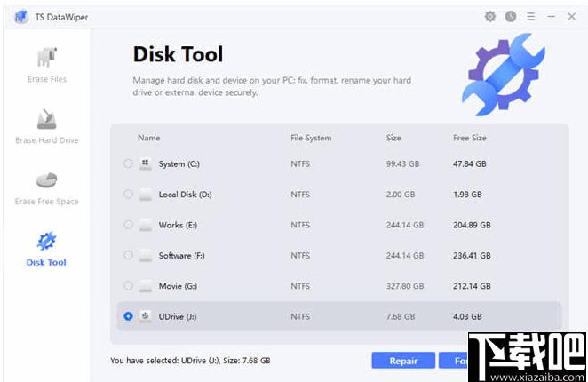Click the System (C:) Windows drive icon
Image resolution: width=588 pixels, height=382 pixels.
tap(146, 163)
